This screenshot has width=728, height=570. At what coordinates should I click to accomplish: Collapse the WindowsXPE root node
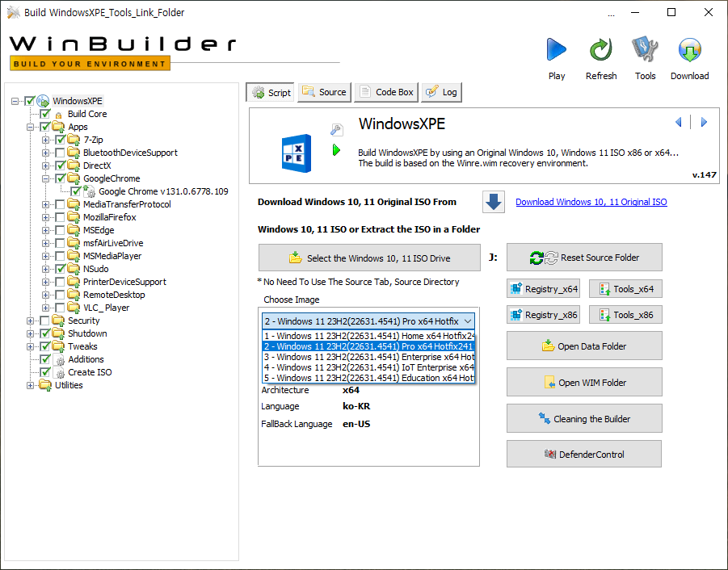tap(15, 101)
